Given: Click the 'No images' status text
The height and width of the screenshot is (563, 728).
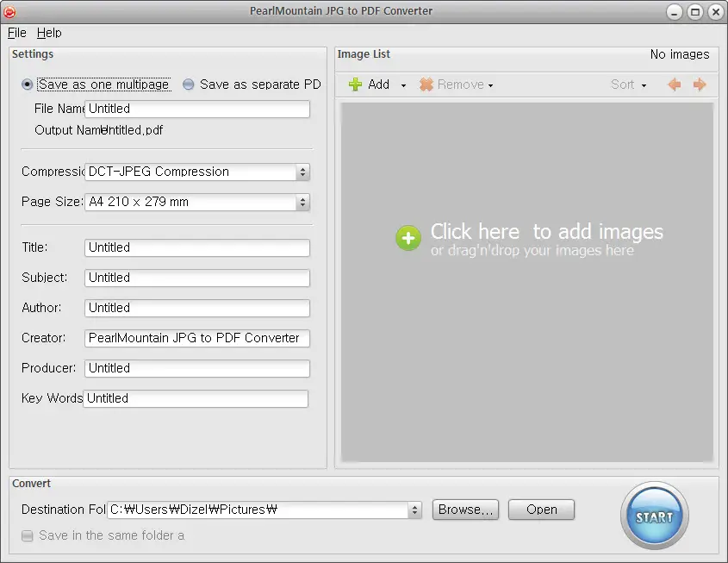Looking at the screenshot, I should (679, 54).
